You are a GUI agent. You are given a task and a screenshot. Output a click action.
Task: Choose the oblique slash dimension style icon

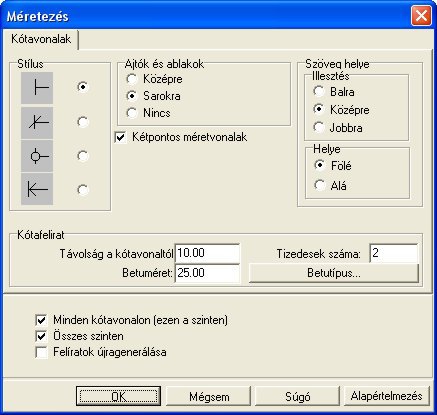(37, 123)
